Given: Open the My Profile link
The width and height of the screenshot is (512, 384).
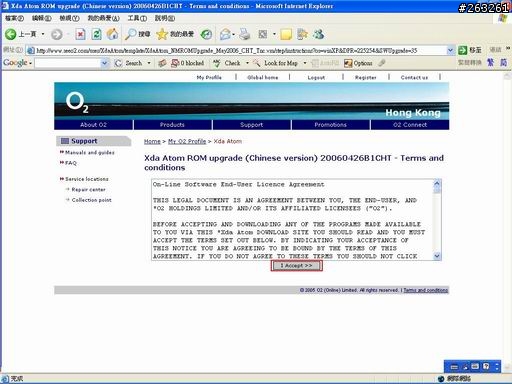Looking at the screenshot, I should tap(209, 77).
